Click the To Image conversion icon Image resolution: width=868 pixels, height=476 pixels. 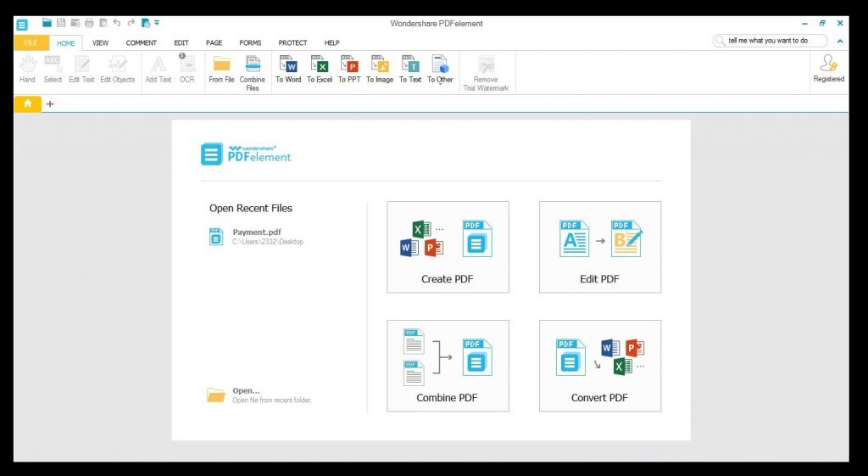(x=380, y=70)
